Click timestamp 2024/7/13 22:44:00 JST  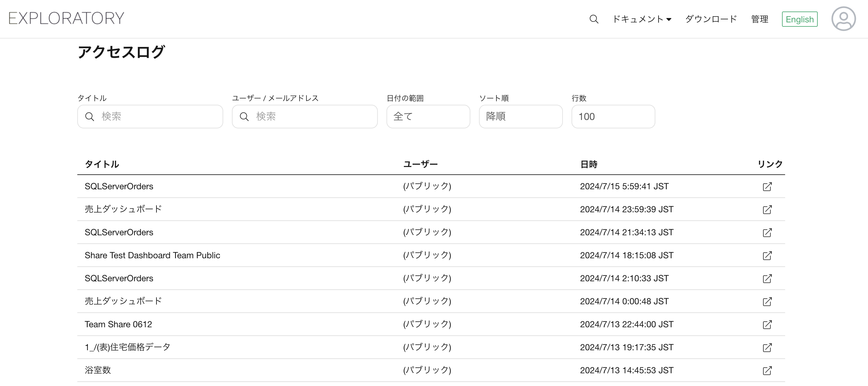[x=627, y=324]
